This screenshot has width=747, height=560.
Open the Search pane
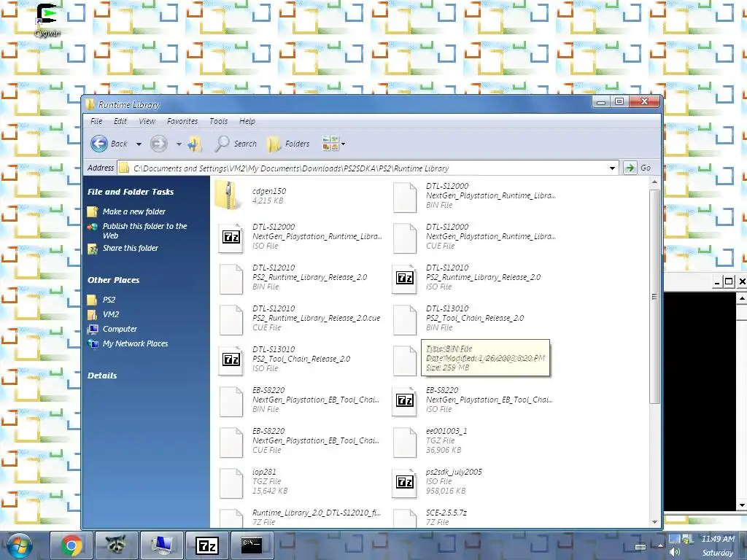click(236, 144)
